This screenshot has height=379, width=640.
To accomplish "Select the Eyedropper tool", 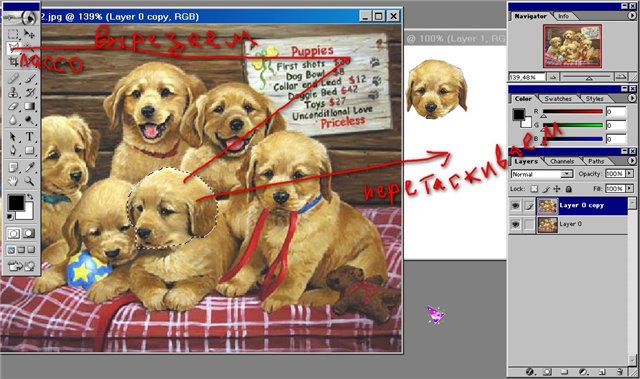I will 29,167.
